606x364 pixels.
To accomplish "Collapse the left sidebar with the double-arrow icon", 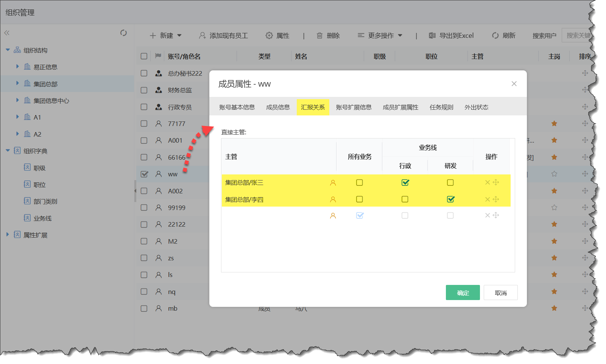I will tap(6, 33).
